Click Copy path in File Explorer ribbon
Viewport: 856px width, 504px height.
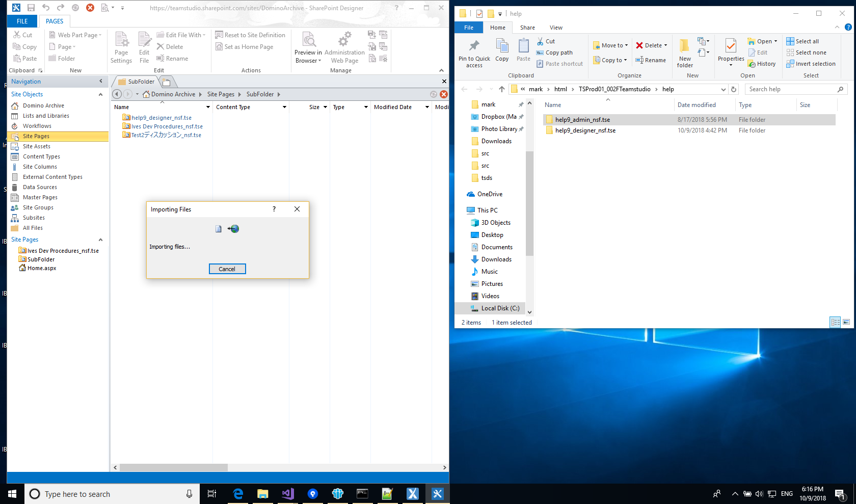[x=554, y=52]
